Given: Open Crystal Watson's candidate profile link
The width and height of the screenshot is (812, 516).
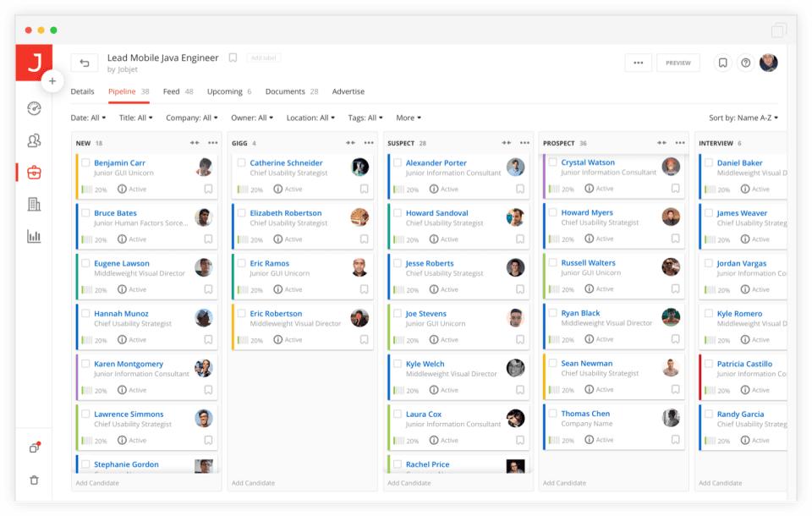Looking at the screenshot, I should 588,162.
